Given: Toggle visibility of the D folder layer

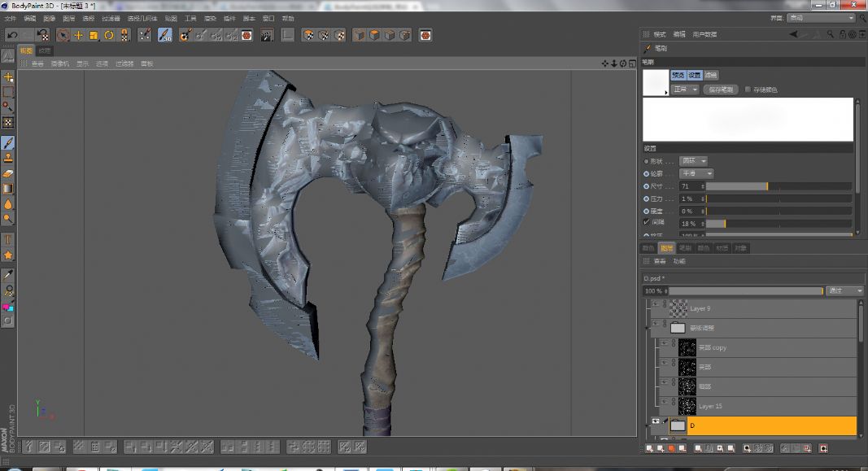Looking at the screenshot, I should pyautogui.click(x=656, y=421).
